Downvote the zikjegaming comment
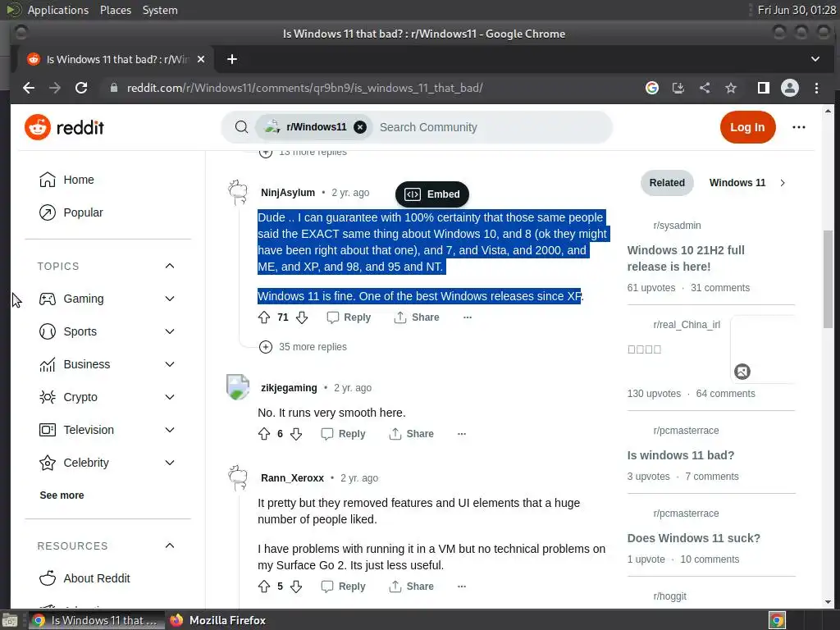This screenshot has height=630, width=840. [296, 434]
